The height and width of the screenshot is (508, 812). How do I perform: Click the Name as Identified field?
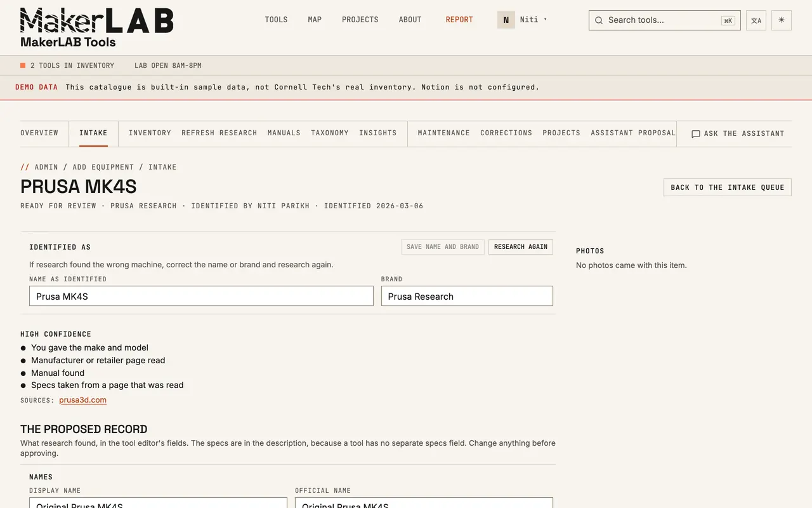click(x=201, y=296)
